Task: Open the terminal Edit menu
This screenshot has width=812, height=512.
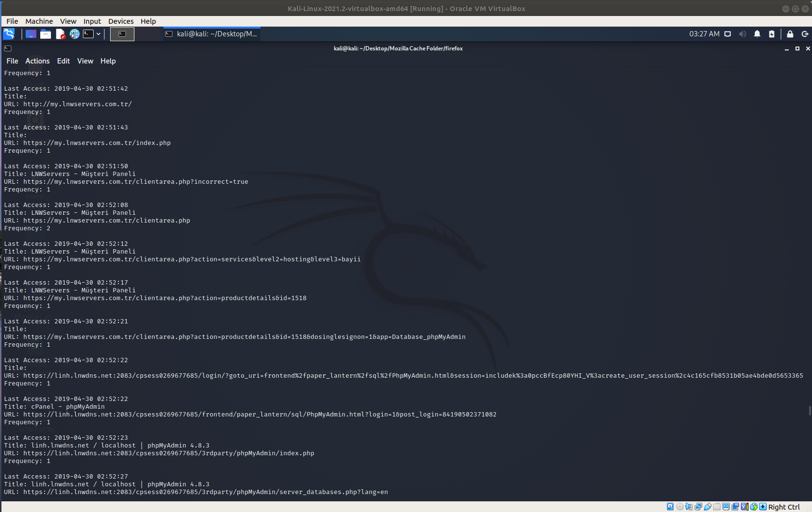Action: pos(63,61)
